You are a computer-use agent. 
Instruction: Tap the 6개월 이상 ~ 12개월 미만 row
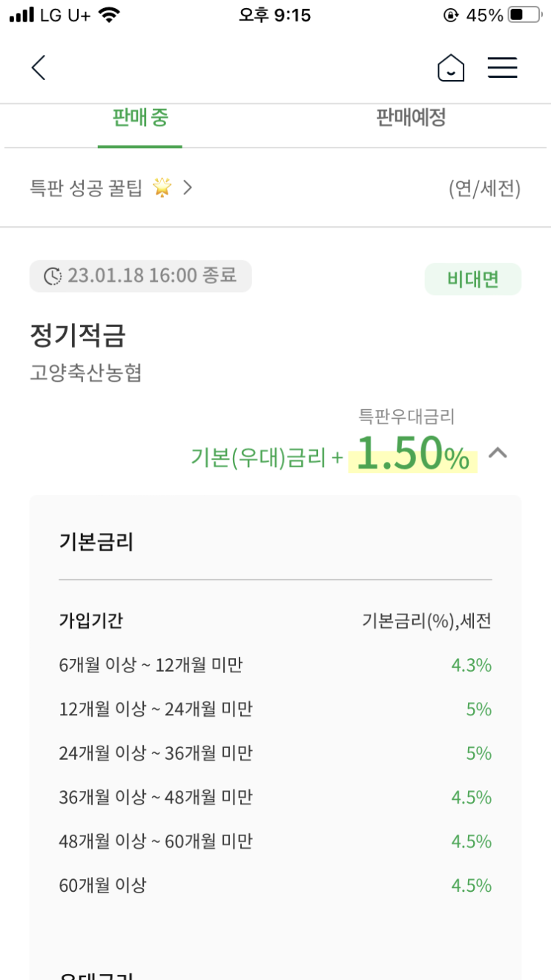point(275,665)
